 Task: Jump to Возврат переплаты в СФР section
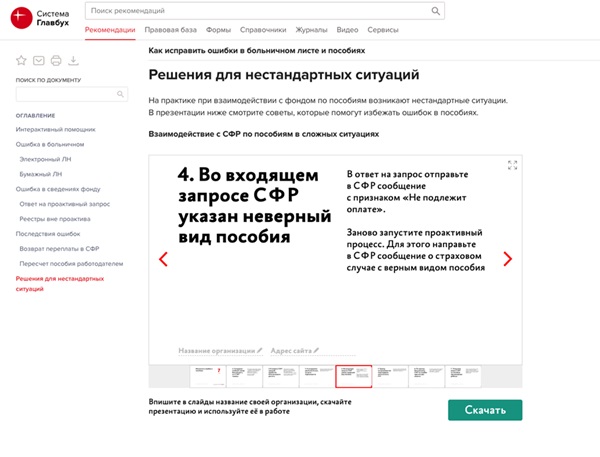coord(60,247)
